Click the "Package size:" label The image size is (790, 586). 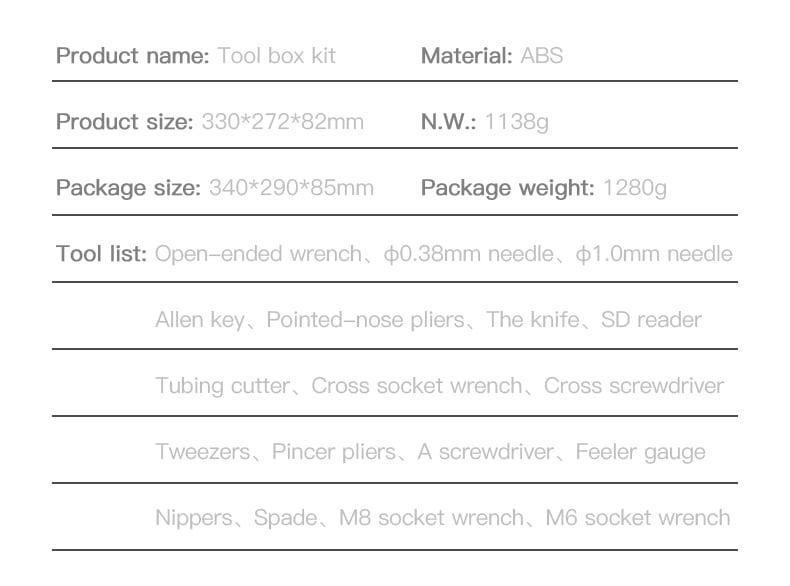tap(128, 188)
